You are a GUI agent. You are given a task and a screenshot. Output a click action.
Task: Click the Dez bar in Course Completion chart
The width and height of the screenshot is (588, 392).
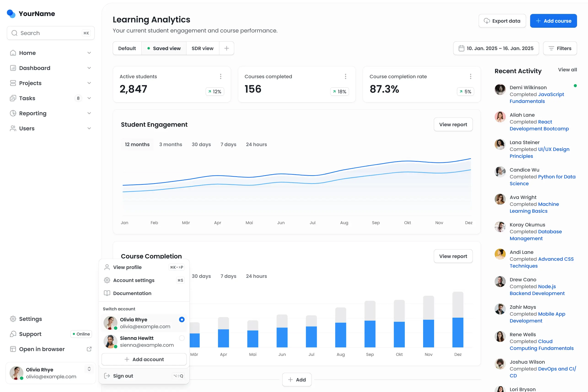tap(458, 332)
